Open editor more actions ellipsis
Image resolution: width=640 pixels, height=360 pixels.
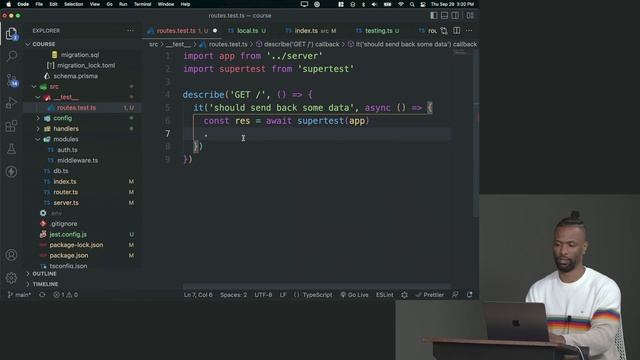[469, 31]
